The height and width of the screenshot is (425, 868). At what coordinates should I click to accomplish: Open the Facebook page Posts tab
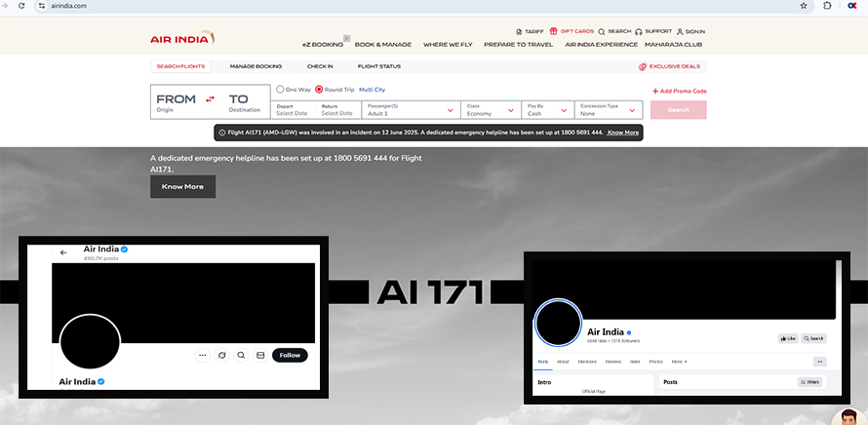click(543, 362)
